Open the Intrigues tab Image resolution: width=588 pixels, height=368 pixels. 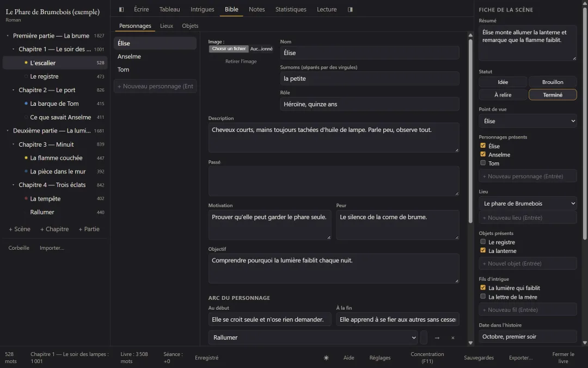pos(202,9)
